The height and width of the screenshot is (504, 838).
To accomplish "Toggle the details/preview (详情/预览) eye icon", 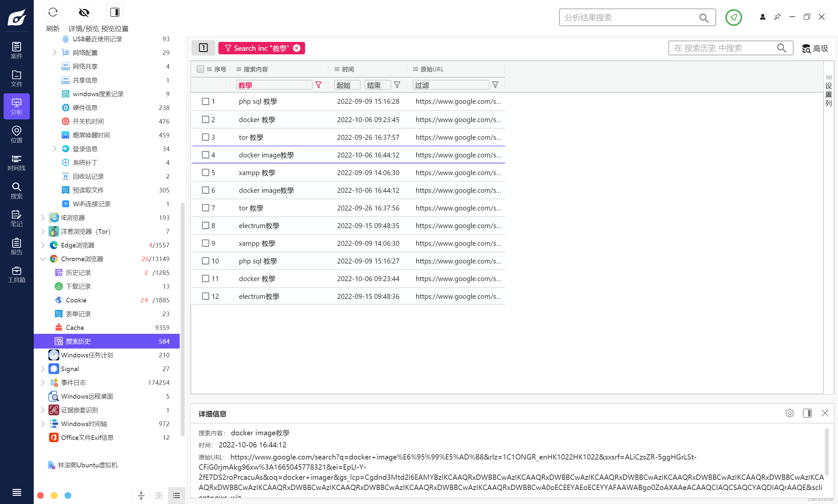I will [83, 13].
